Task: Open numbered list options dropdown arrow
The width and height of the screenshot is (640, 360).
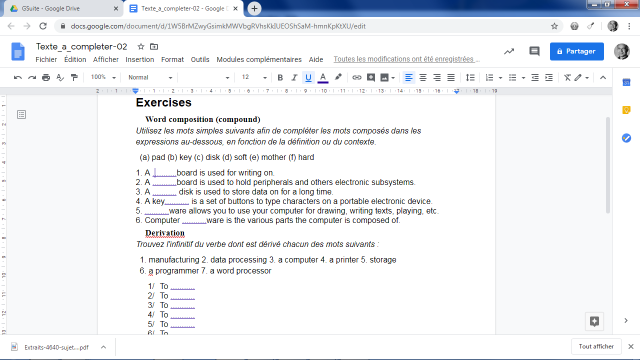Action: tap(501, 78)
